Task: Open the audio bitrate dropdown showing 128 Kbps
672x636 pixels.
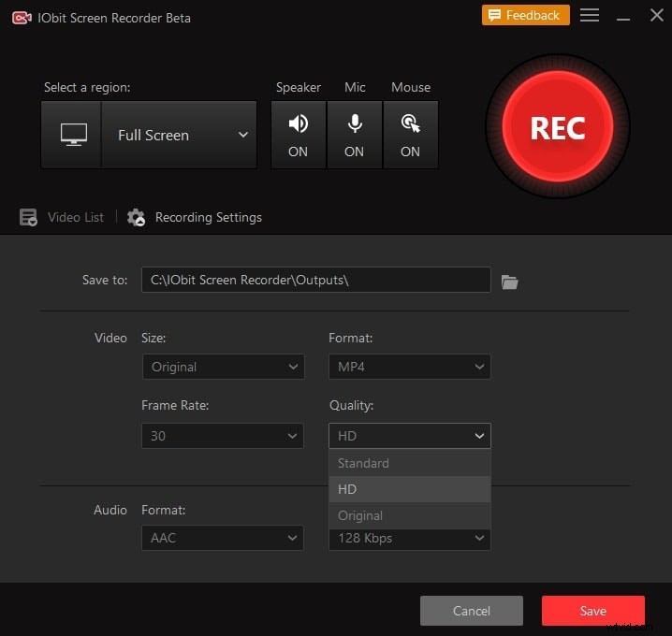Action: pyautogui.click(x=410, y=540)
